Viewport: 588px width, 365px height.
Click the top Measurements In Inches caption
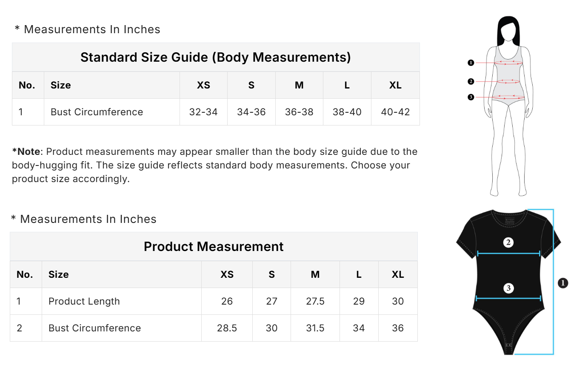tap(88, 29)
